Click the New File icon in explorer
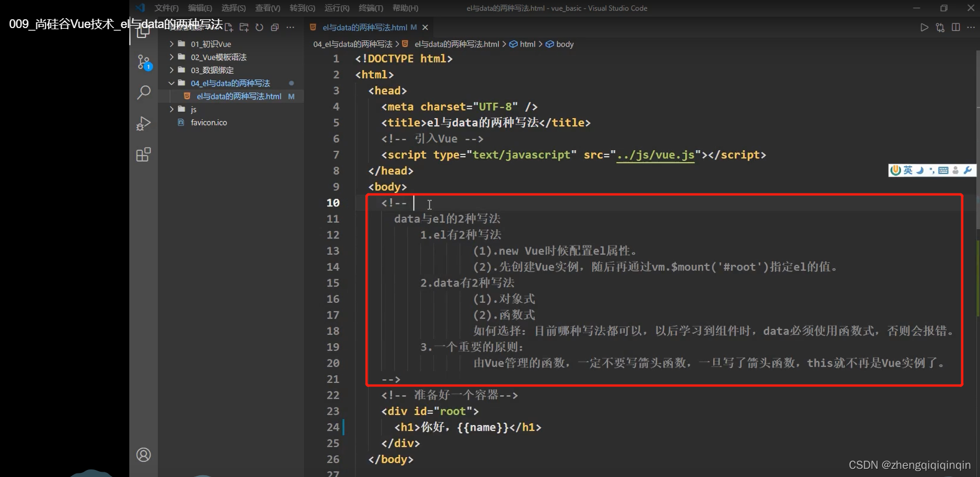 pos(229,27)
